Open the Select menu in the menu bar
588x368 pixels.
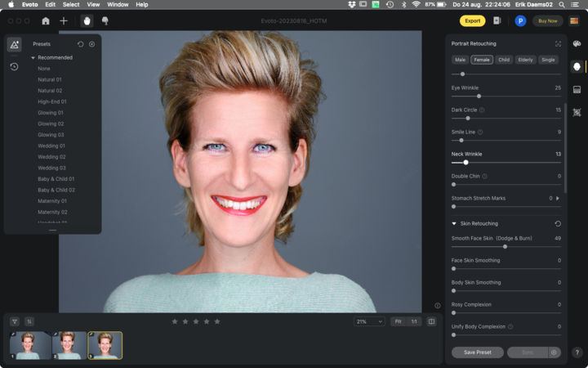[71, 4]
